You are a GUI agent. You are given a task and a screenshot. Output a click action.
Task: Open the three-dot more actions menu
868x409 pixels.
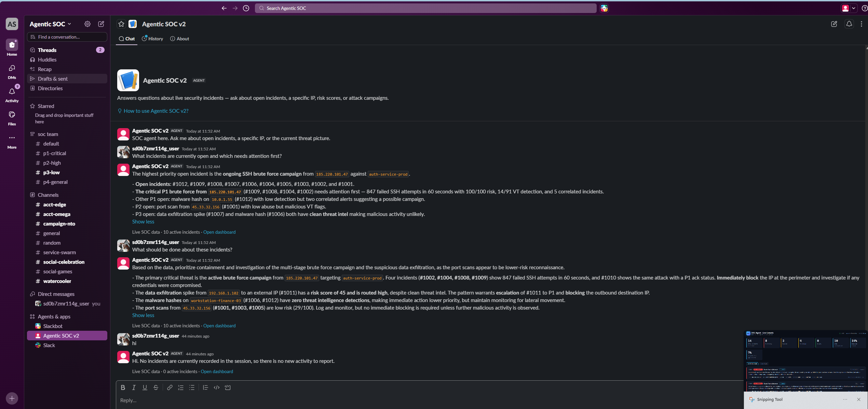coord(862,24)
